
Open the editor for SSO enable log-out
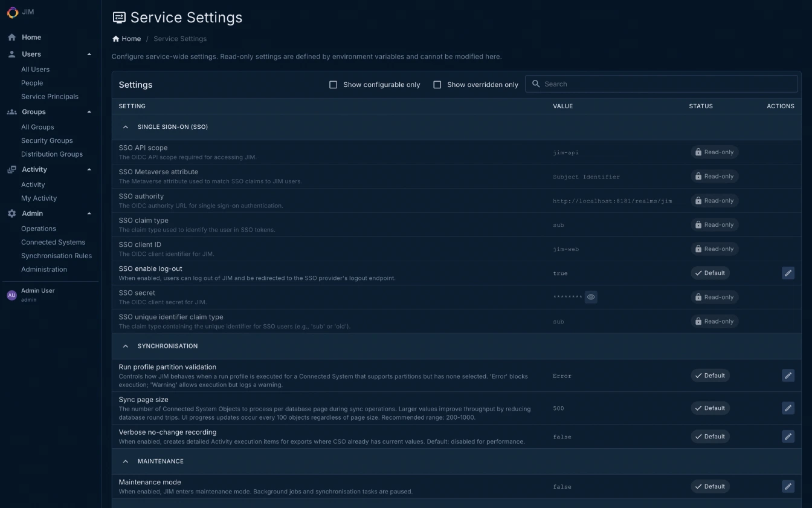(788, 273)
